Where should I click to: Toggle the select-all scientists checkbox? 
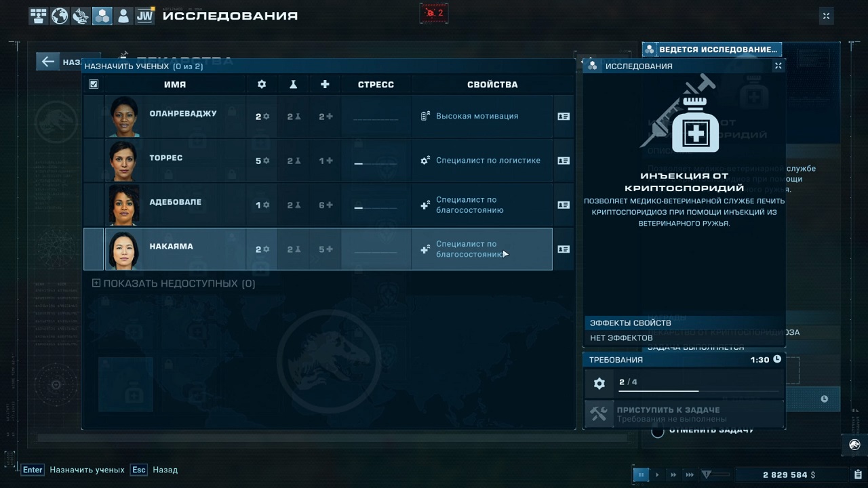(x=94, y=84)
